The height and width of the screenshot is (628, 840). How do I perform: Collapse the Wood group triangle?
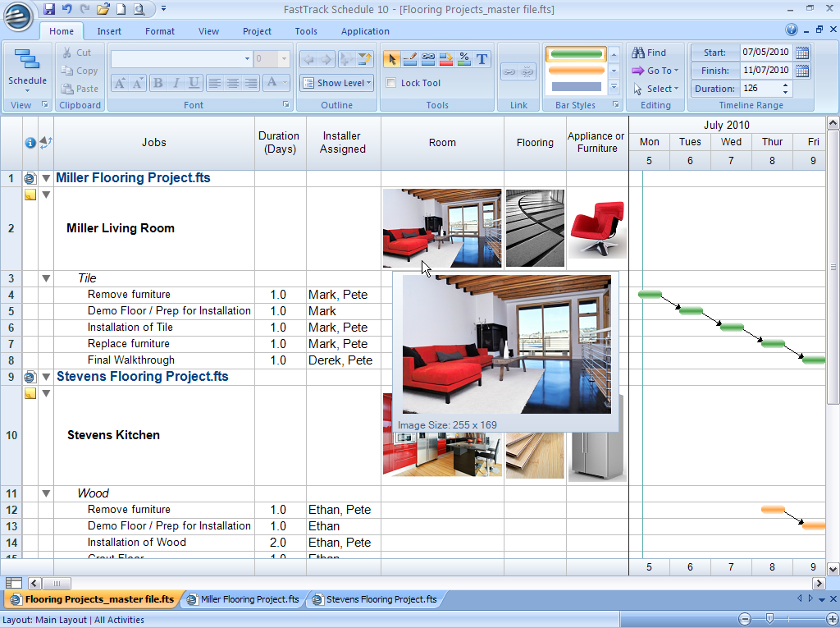point(46,493)
